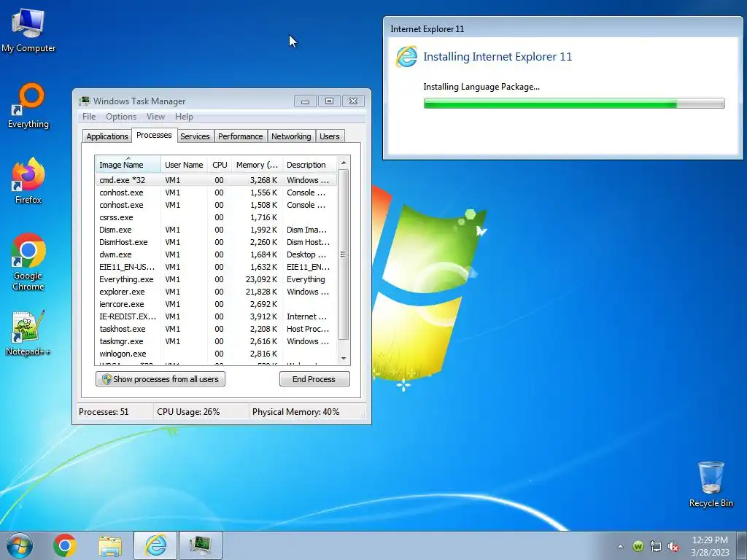Select the taskmgr.exe process
The width and height of the screenshot is (747, 560).
(x=216, y=341)
